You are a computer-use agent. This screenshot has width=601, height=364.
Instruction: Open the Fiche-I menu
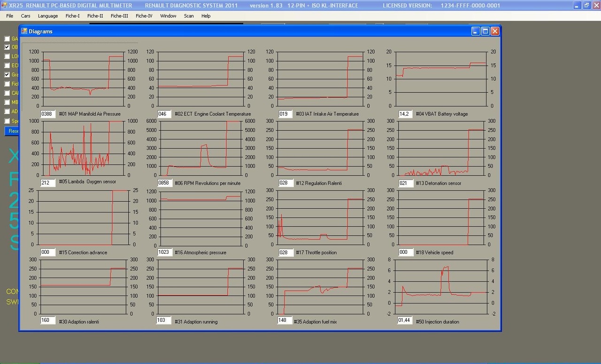point(72,16)
